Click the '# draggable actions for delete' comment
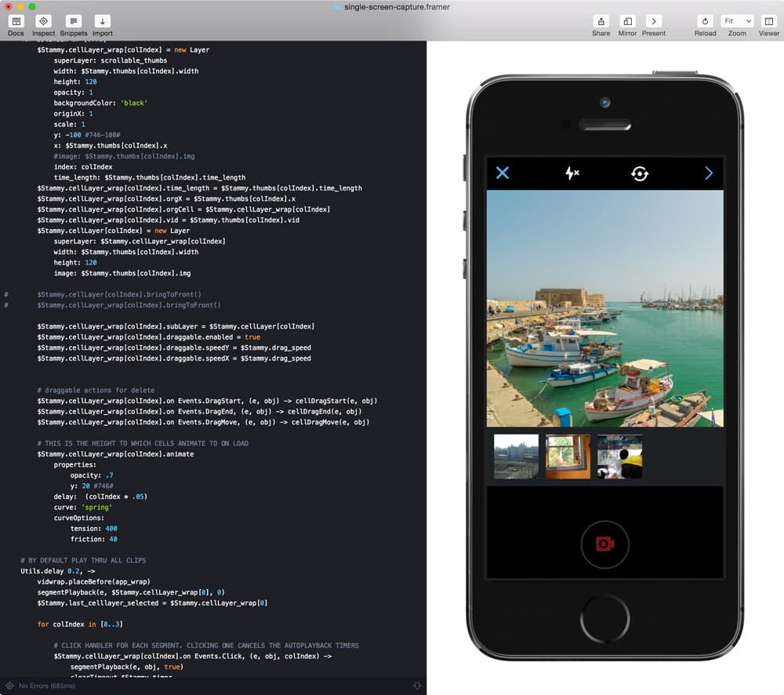This screenshot has width=784, height=695. click(x=96, y=391)
